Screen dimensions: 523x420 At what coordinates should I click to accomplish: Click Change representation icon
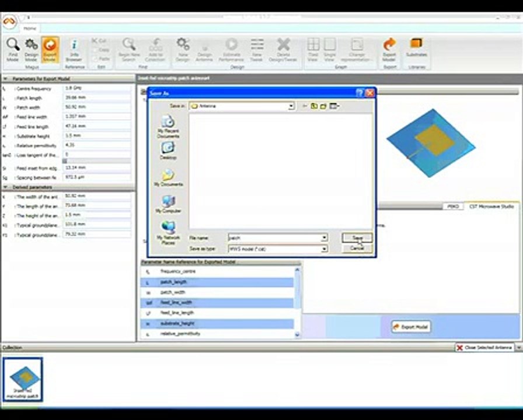pos(357,50)
